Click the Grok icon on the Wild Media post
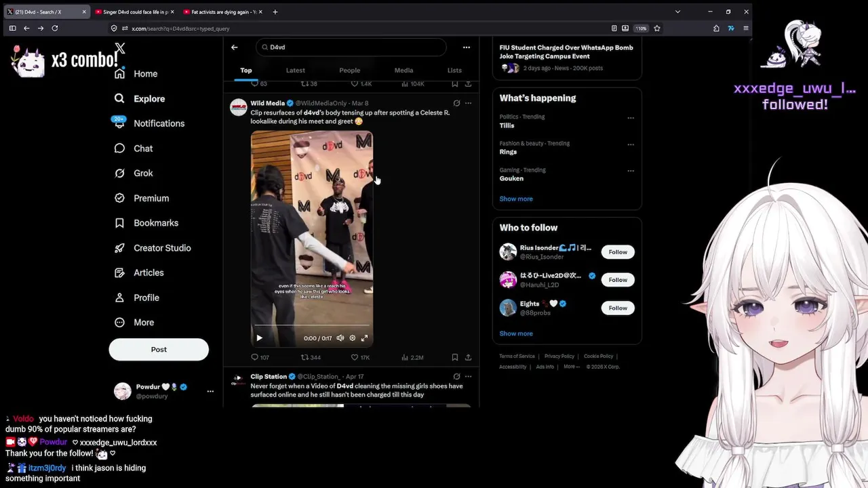 pos(456,104)
